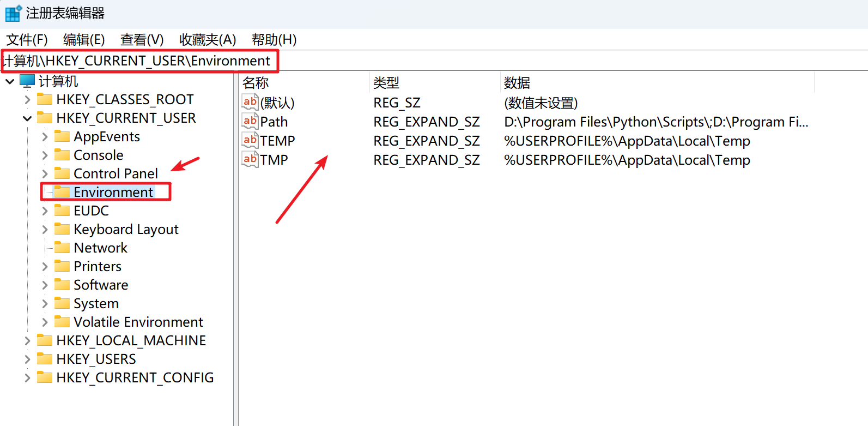Click the HKEY_CLASSES_ROOT folder icon
This screenshot has width=868, height=426.
click(x=45, y=99)
